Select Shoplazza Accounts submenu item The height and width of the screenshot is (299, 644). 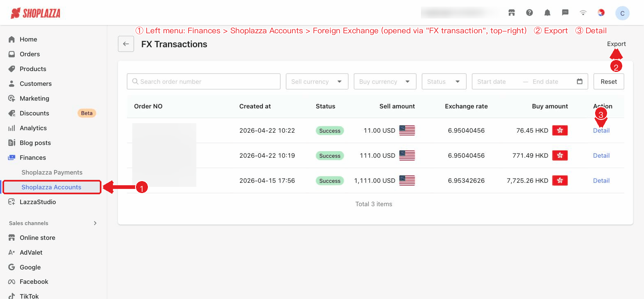click(52, 187)
